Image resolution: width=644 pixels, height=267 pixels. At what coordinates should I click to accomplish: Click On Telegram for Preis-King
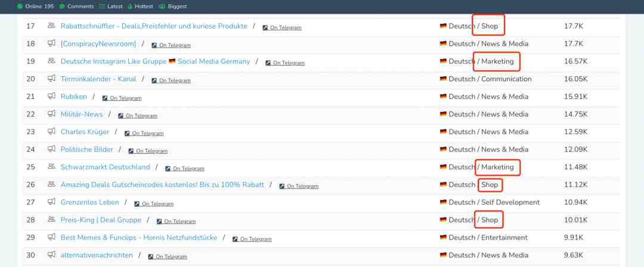pos(176,221)
